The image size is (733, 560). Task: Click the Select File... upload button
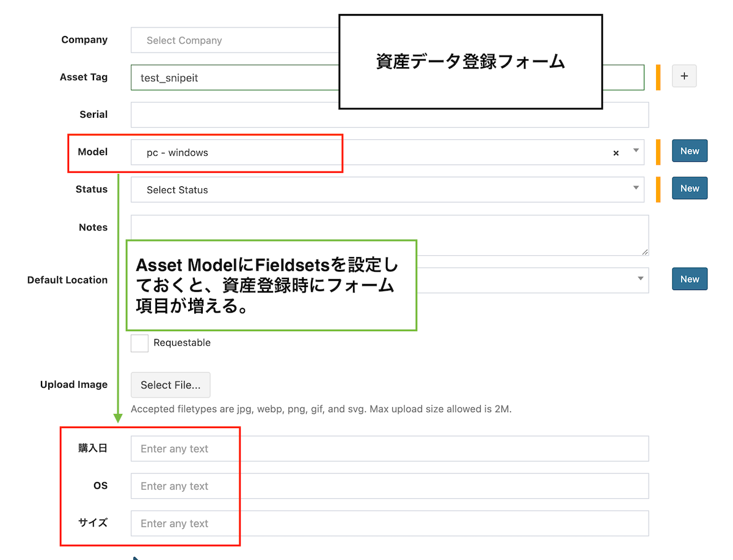170,385
